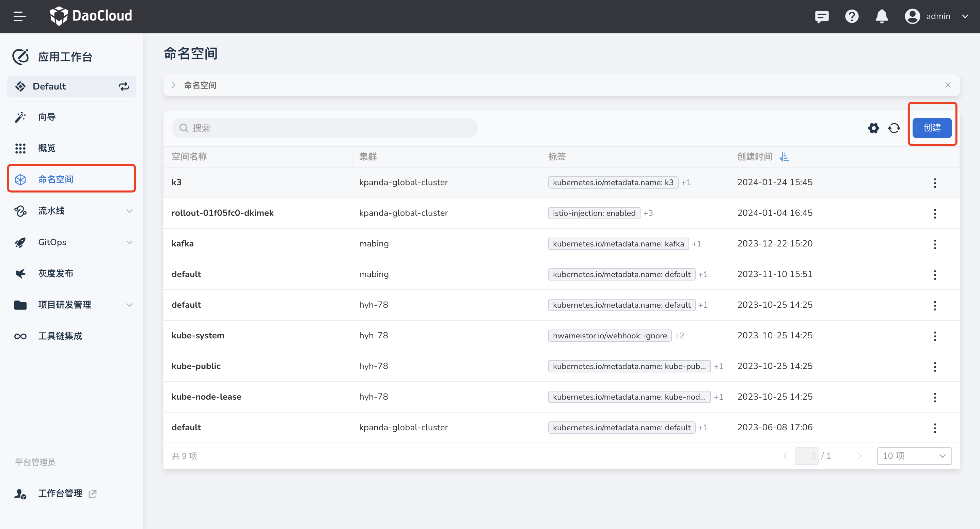The height and width of the screenshot is (529, 980).
Task: Expand the 命名空间 info banner chevron
Action: 173,85
